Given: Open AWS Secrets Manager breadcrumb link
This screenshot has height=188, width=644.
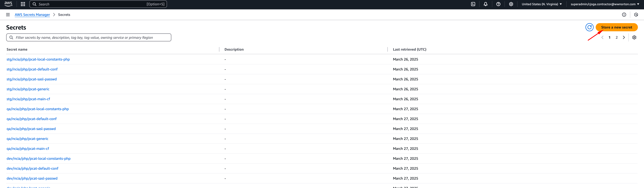Looking at the screenshot, I should pos(32,15).
